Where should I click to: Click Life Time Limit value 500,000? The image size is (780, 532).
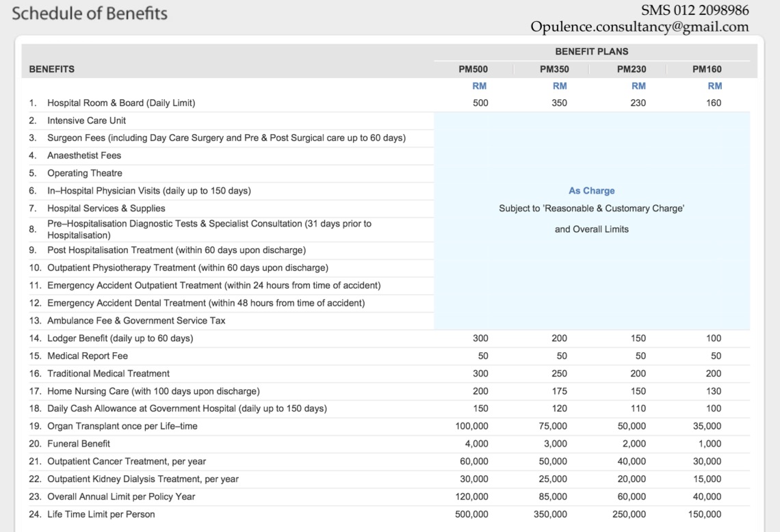coord(471,515)
